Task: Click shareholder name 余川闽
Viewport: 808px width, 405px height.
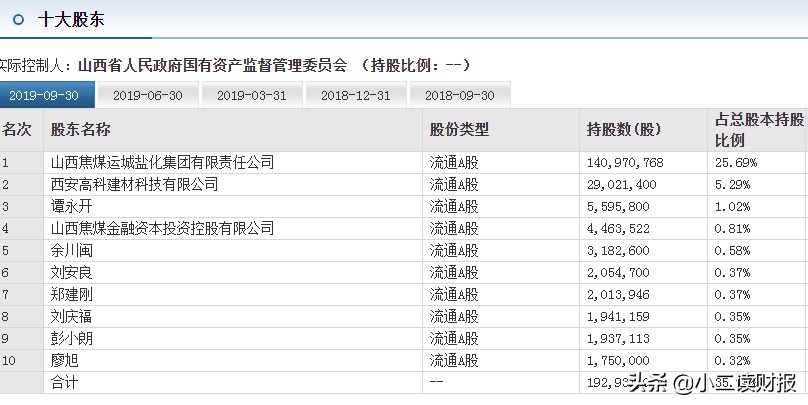Action: pyautogui.click(x=71, y=250)
